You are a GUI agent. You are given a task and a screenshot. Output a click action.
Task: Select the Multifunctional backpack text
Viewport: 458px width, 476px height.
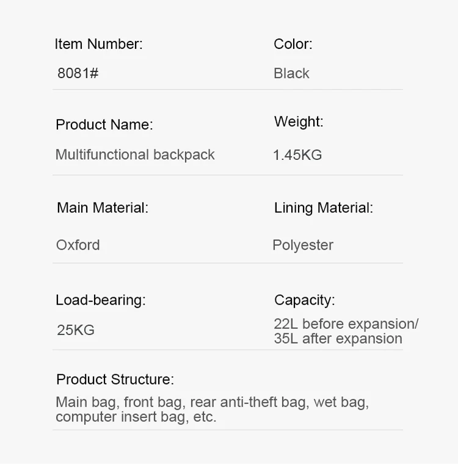point(135,154)
